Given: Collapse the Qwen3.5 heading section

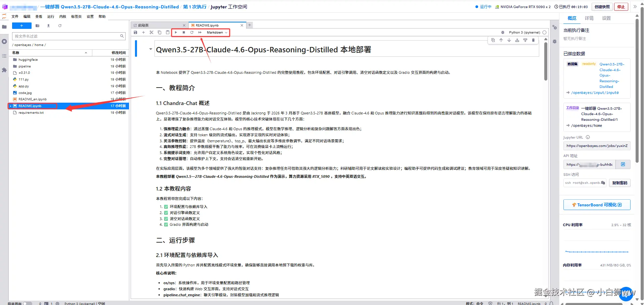Looking at the screenshot, I should 150,49.
